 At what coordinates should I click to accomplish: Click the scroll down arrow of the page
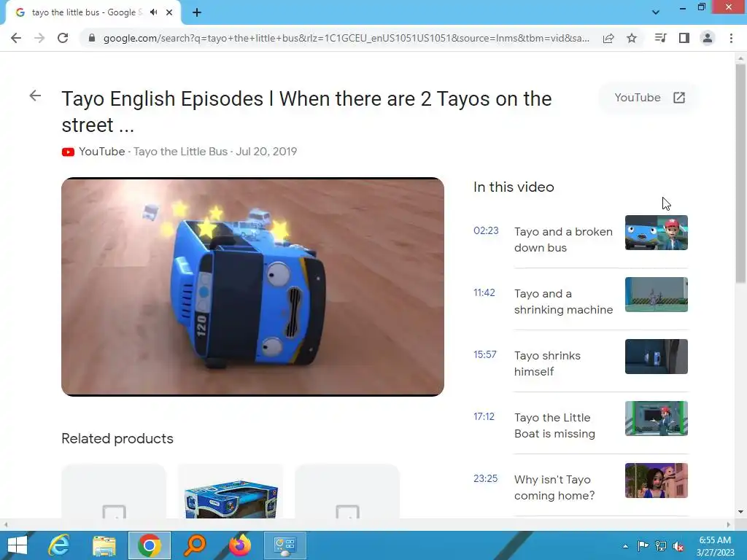pyautogui.click(x=740, y=512)
